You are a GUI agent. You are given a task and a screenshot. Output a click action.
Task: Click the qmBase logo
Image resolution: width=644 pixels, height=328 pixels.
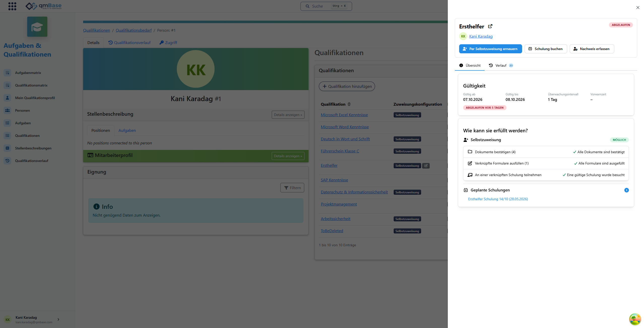[x=44, y=6]
